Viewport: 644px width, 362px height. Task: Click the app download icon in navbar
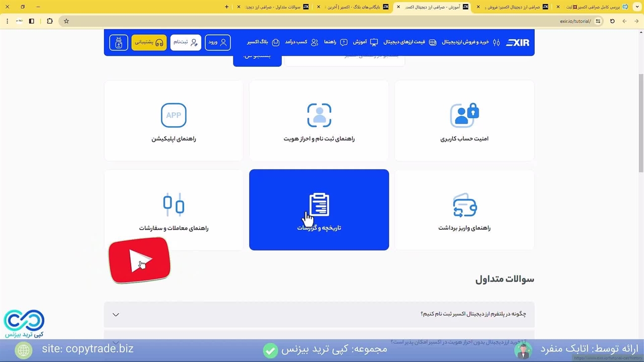(119, 42)
